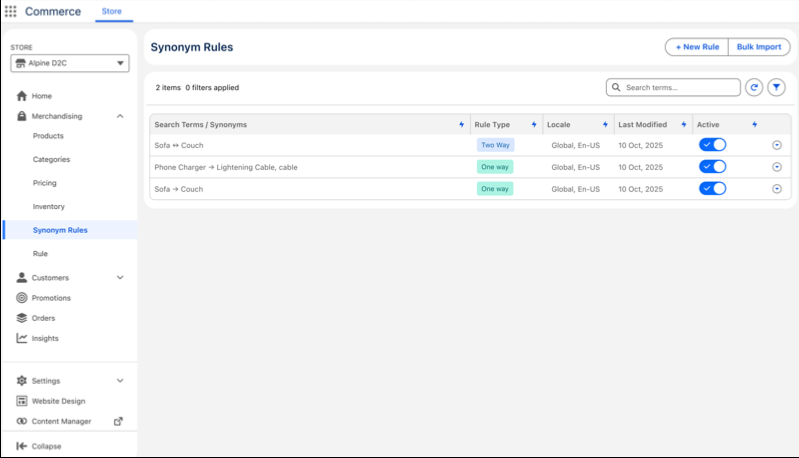Open Inventory in Merchandising menu
799x458 pixels.
(x=49, y=206)
